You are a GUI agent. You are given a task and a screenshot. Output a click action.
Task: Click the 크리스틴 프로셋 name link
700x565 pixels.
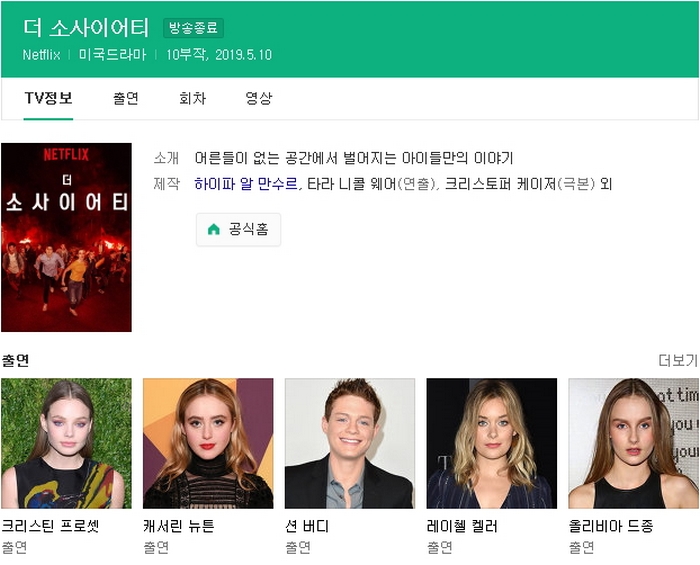50,526
